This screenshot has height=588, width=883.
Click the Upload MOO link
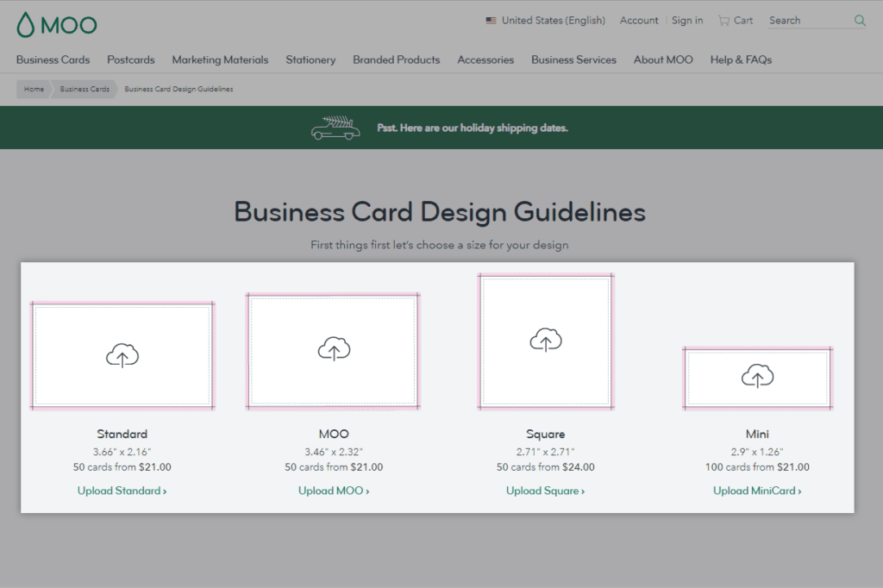tap(334, 491)
